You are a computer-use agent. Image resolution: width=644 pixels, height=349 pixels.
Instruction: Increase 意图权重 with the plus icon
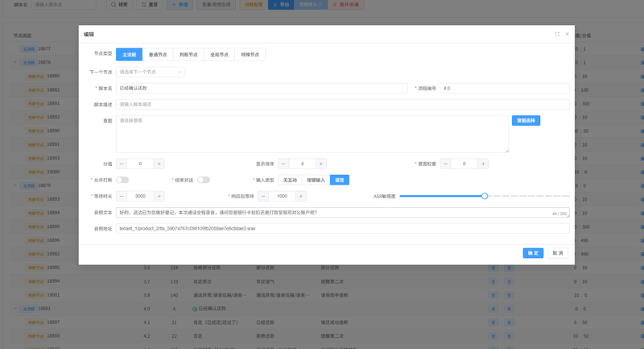pos(483,164)
